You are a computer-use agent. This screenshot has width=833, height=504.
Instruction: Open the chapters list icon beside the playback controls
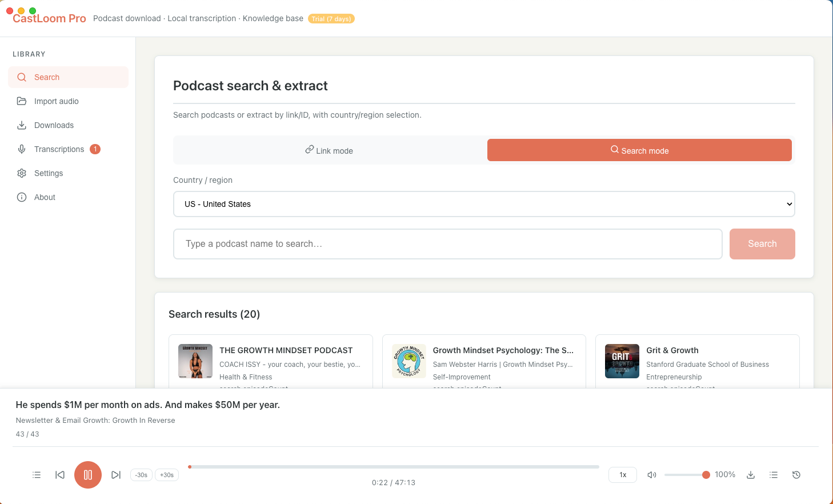pyautogui.click(x=37, y=475)
